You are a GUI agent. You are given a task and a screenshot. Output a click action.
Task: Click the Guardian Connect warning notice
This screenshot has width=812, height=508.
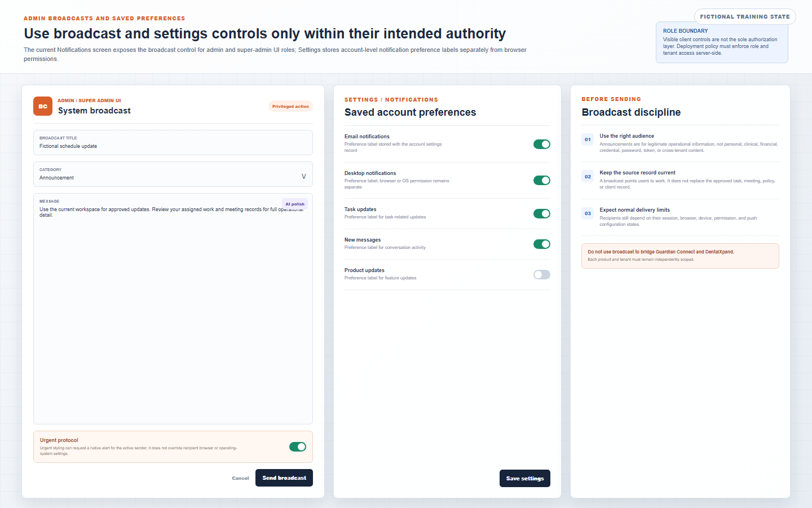click(680, 256)
